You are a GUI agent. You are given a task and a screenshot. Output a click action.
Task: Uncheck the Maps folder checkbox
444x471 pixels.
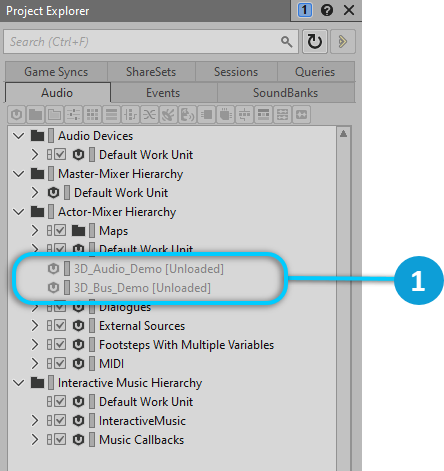[60, 230]
